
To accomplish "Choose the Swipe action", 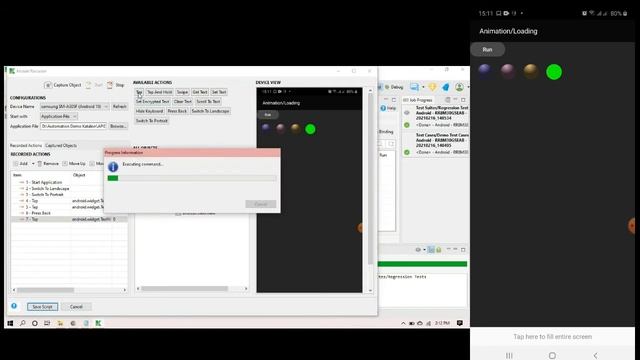I will pyautogui.click(x=182, y=92).
